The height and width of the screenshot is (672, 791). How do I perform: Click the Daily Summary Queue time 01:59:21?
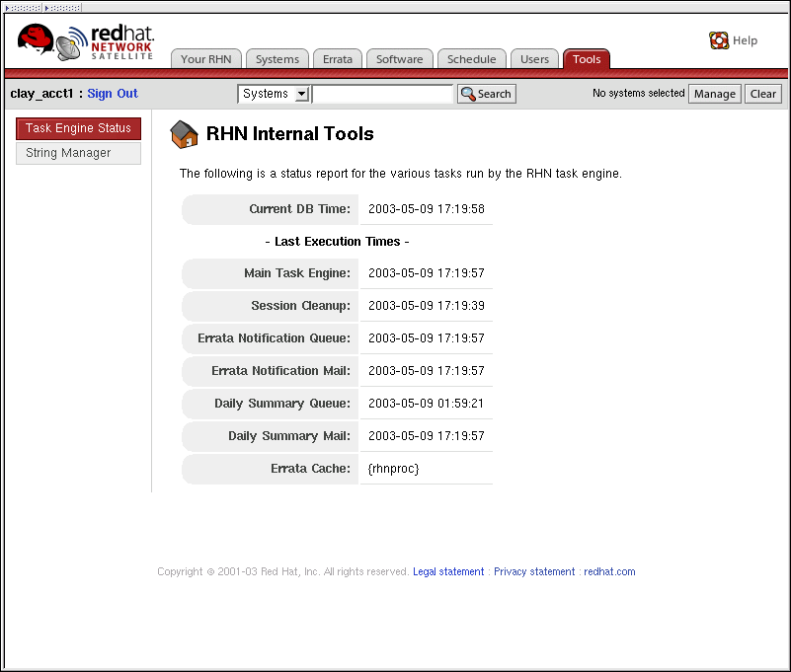pos(426,404)
